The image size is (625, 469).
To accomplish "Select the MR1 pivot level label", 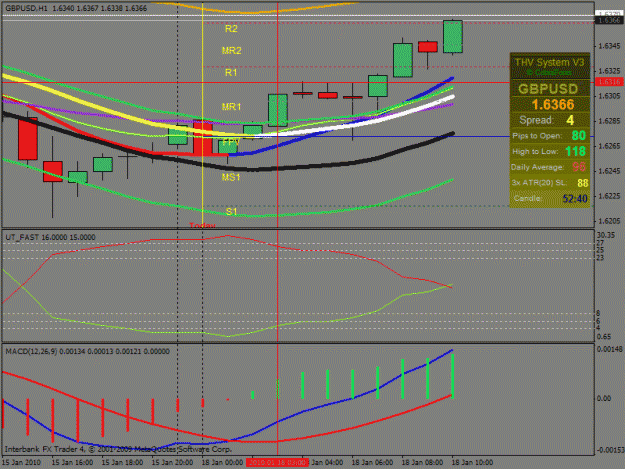I will click(x=231, y=107).
